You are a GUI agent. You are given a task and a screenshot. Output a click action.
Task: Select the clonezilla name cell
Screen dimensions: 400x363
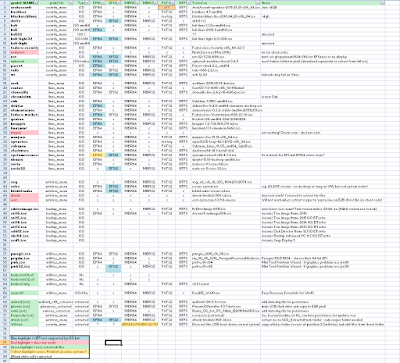24,92
